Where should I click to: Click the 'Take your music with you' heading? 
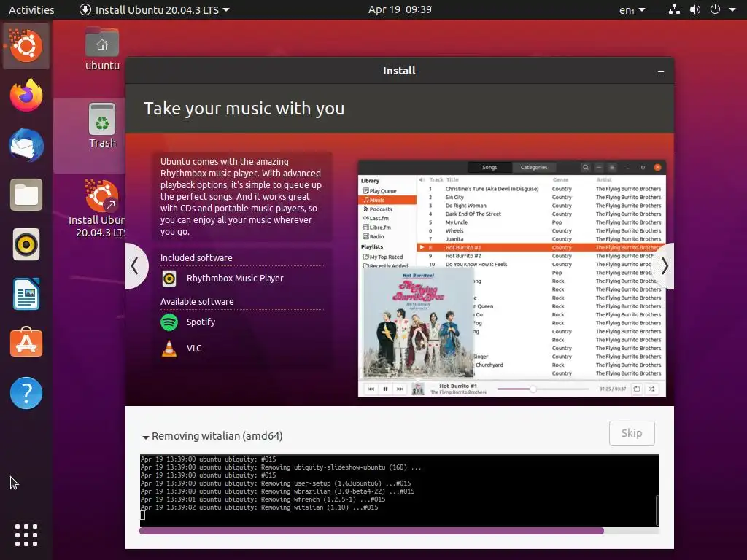pyautogui.click(x=244, y=109)
